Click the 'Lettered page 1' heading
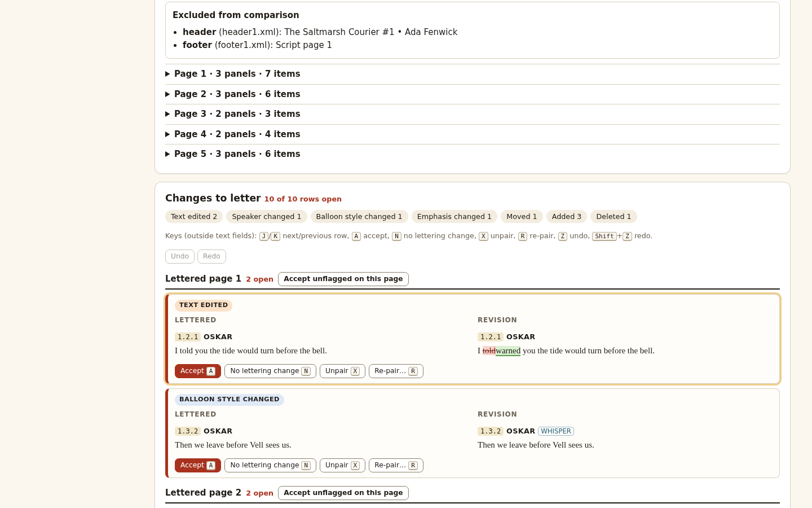812x508 pixels. (203, 279)
